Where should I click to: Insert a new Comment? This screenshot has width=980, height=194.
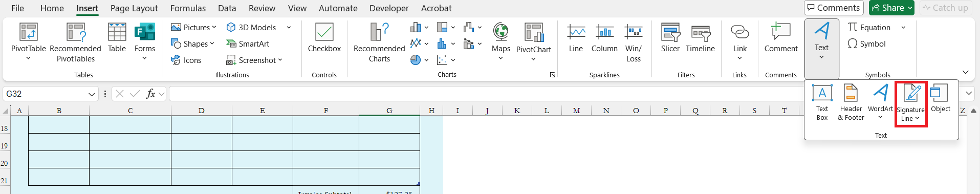pos(781,38)
